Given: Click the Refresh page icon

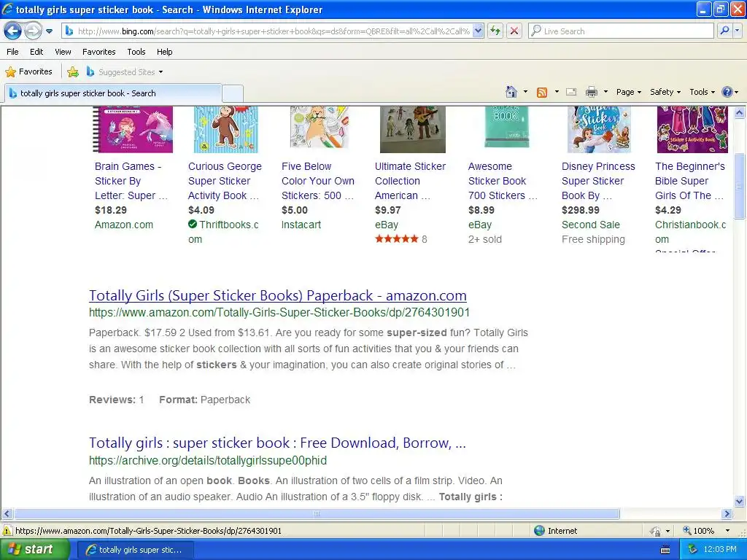Looking at the screenshot, I should [x=495, y=31].
